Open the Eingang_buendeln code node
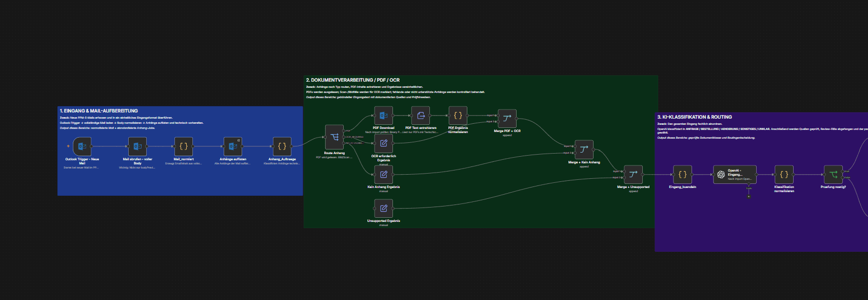The width and height of the screenshot is (868, 300). (683, 175)
